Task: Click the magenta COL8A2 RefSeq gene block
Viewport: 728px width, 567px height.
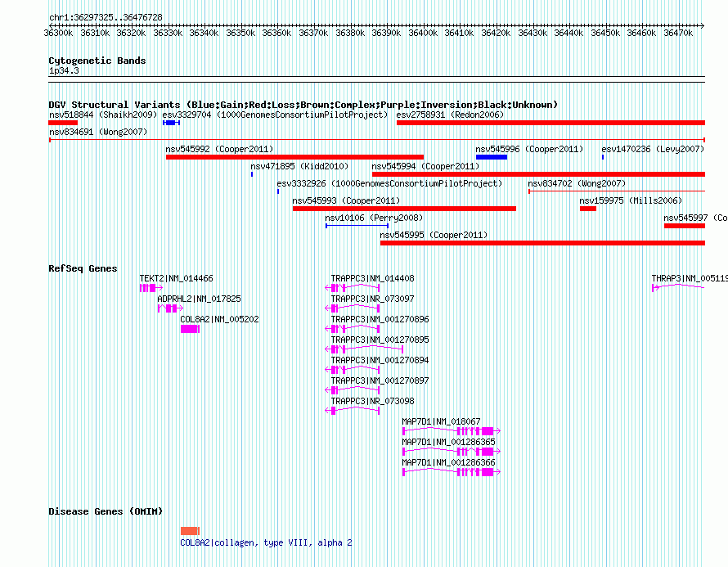Action: point(190,329)
